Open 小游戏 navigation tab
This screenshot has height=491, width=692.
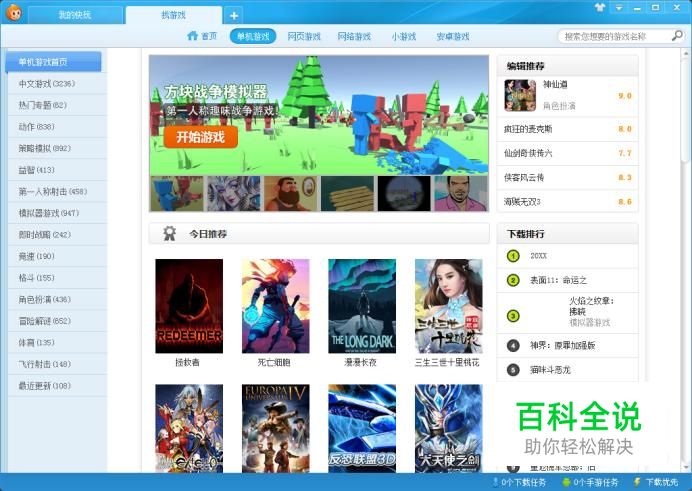click(404, 36)
